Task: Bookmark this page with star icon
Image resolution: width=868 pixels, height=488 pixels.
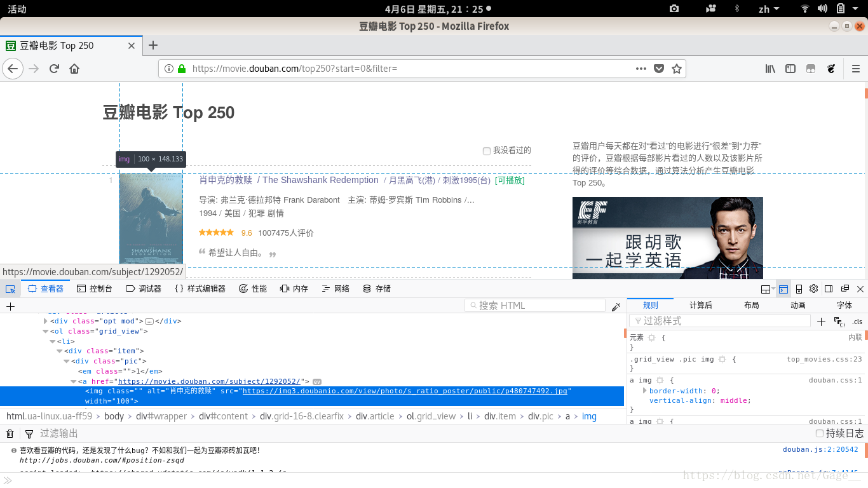Action: [x=677, y=69]
